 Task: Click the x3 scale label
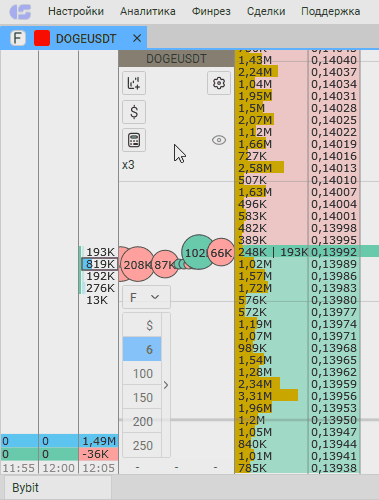pos(128,165)
